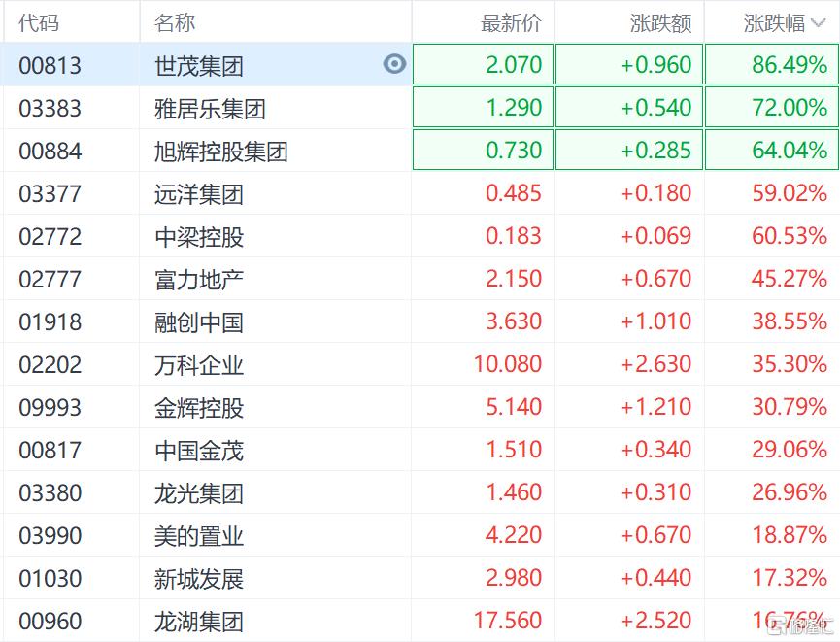Toggle the eye icon beside 世茂集团
Viewport: 840px width, 642px height.
394,65
